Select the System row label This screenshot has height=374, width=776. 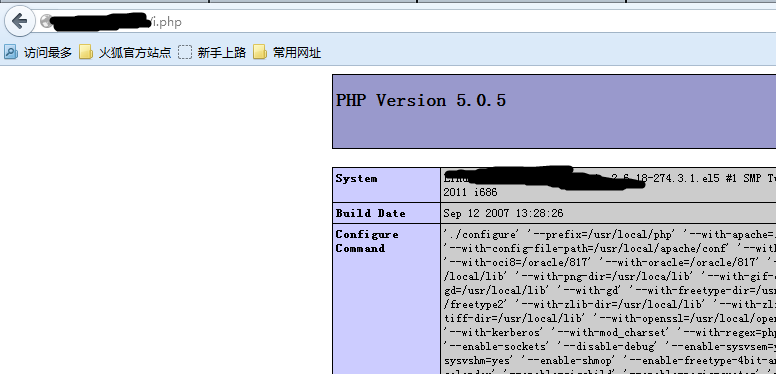point(356,179)
